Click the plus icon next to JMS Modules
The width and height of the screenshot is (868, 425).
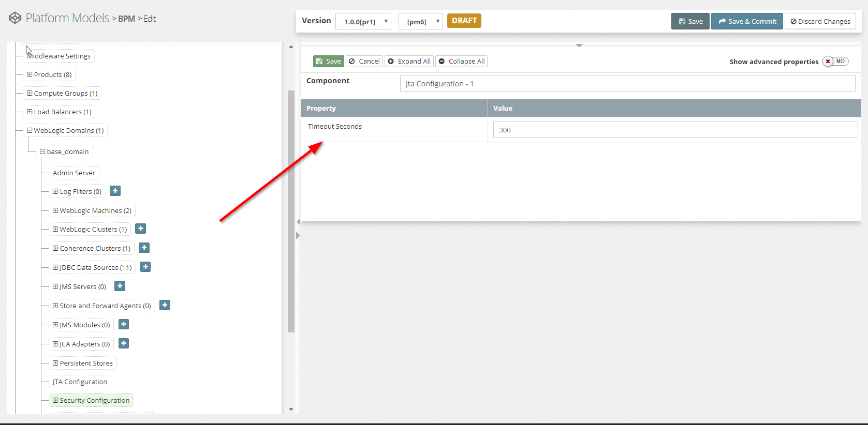[124, 324]
